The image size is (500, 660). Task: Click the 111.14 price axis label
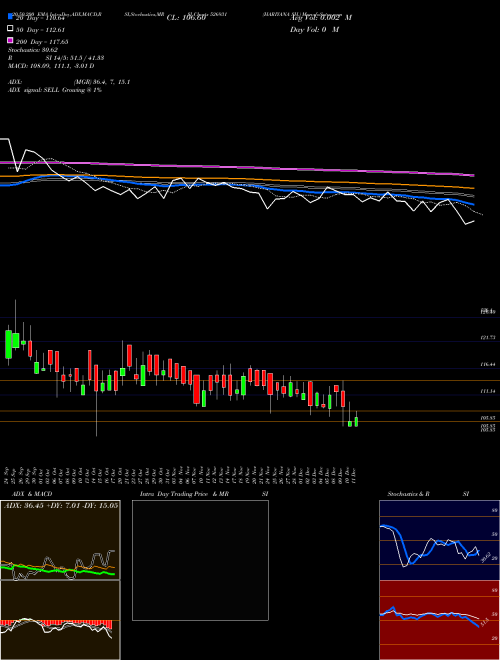tap(488, 391)
